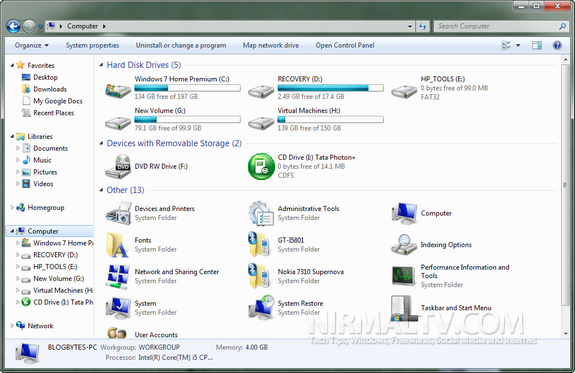The image size is (575, 373).
Task: Click Uninstall or change a program
Action: [181, 45]
